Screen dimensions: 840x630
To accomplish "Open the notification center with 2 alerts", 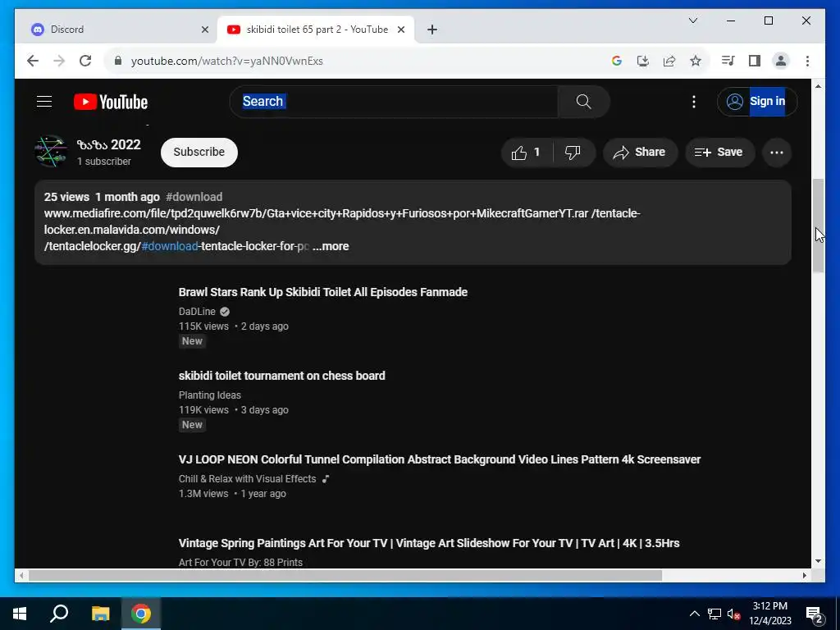I will pyautogui.click(x=815, y=614).
